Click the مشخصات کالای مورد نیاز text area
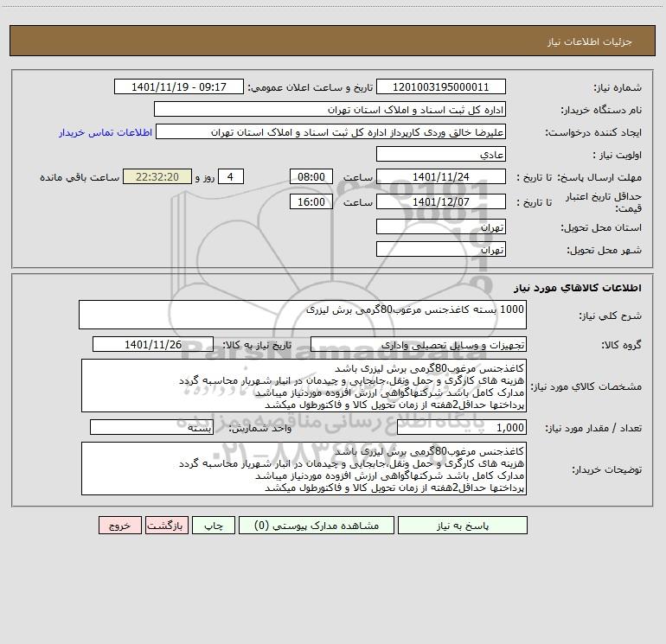666x644 pixels. pos(304,386)
